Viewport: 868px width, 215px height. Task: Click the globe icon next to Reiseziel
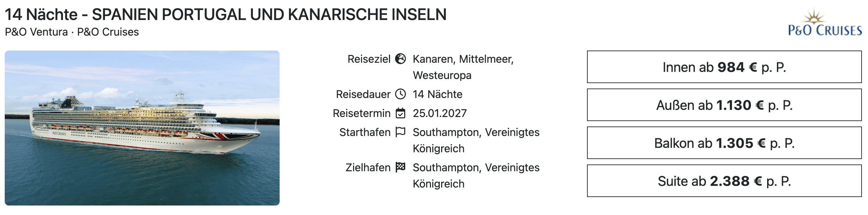tap(402, 58)
